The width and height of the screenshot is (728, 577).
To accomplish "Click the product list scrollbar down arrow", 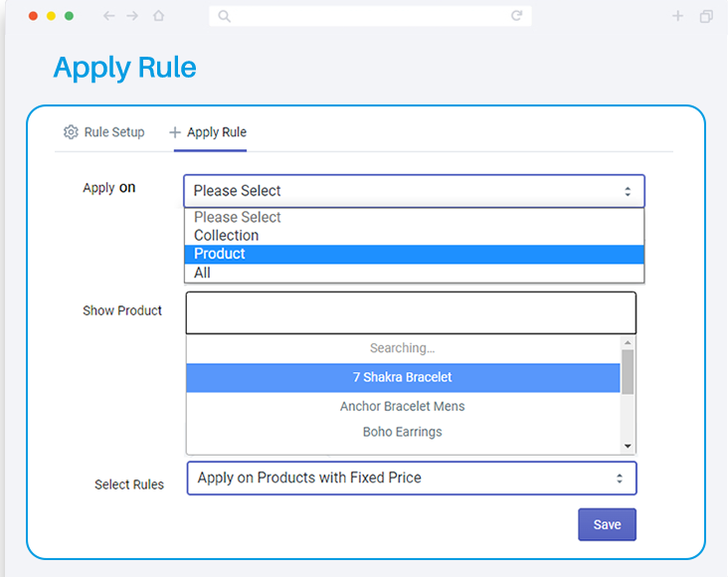I will click(628, 446).
